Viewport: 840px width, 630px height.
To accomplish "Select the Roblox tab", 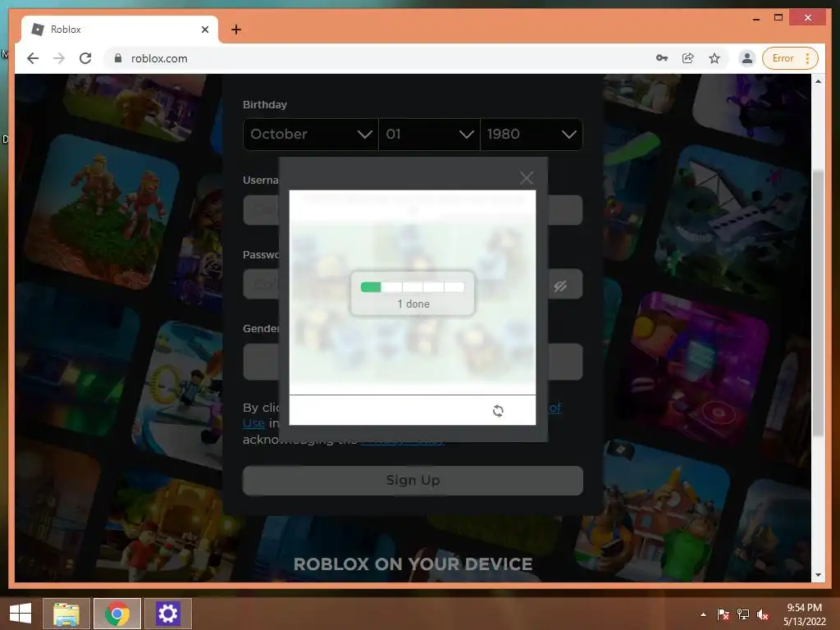I will 120,30.
